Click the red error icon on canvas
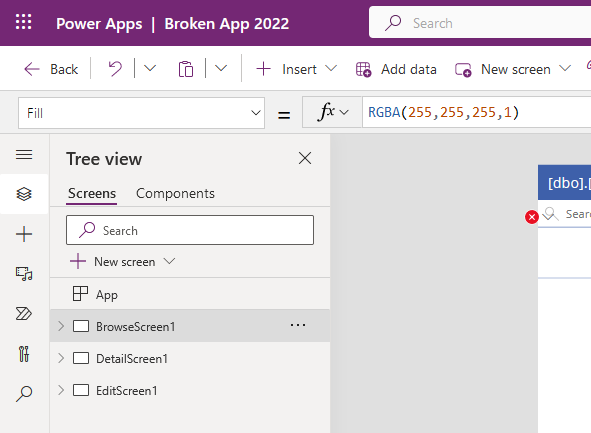Screen dimensions: 591x433 [532, 217]
